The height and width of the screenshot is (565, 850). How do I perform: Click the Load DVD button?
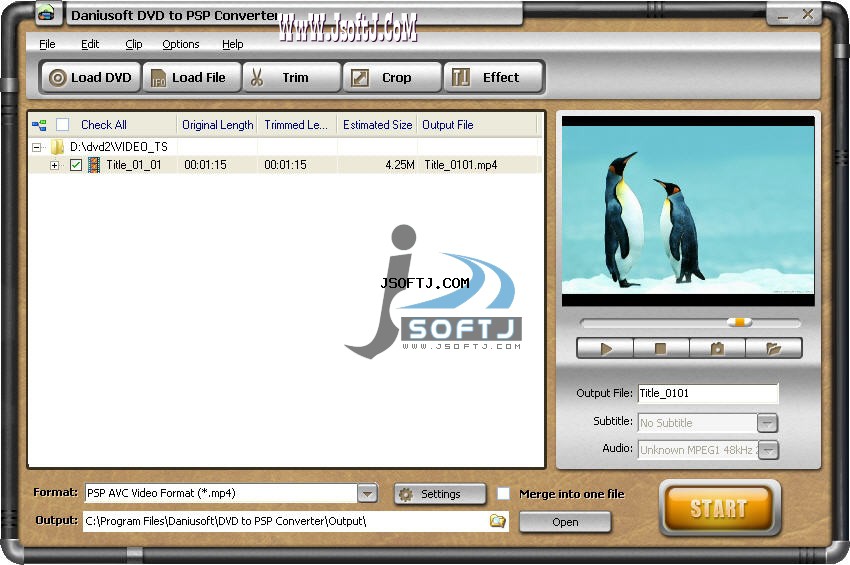tap(90, 78)
